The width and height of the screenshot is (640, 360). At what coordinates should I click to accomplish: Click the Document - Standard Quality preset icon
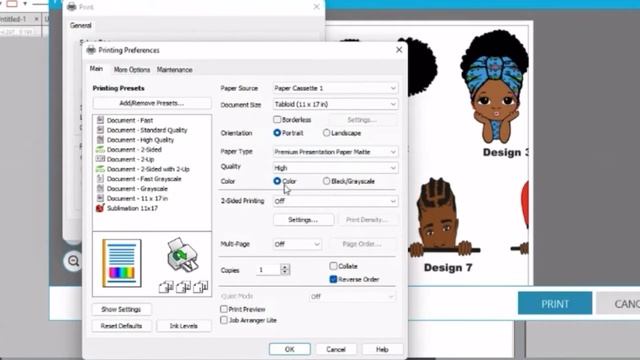100,130
